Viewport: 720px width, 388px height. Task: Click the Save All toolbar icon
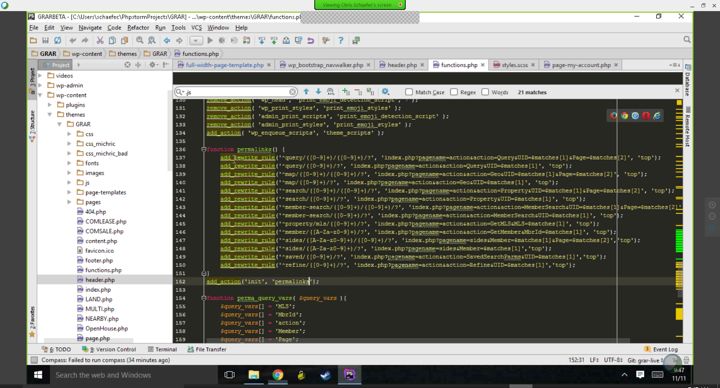point(45,40)
